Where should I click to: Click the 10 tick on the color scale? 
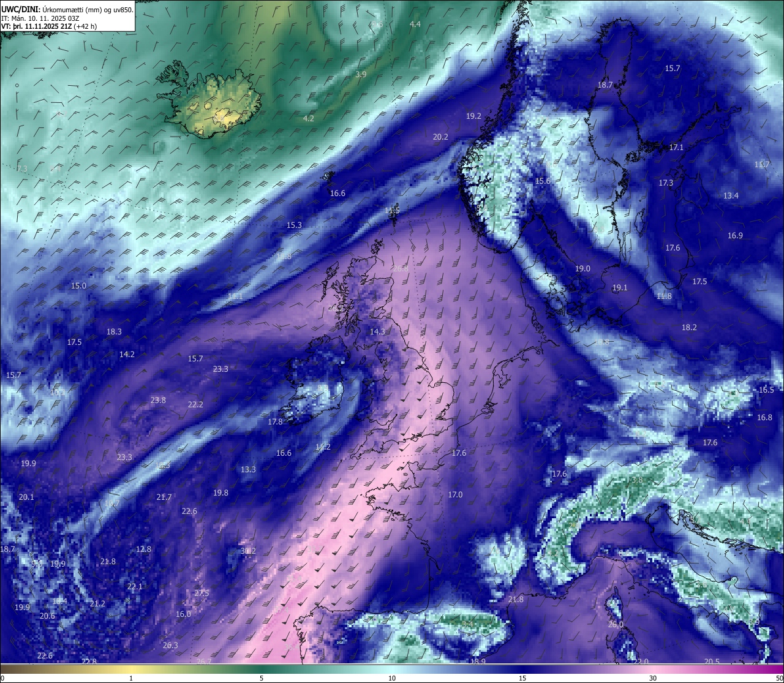pyautogui.click(x=392, y=678)
